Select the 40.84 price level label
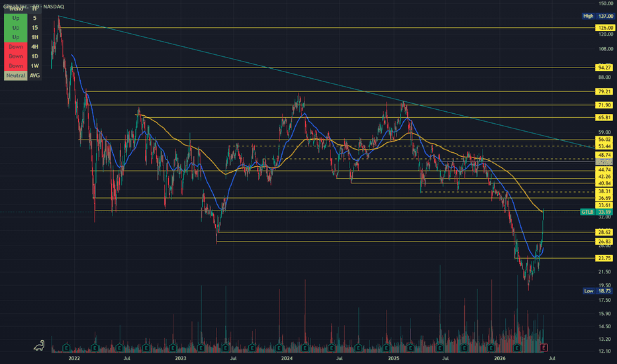 pos(604,183)
